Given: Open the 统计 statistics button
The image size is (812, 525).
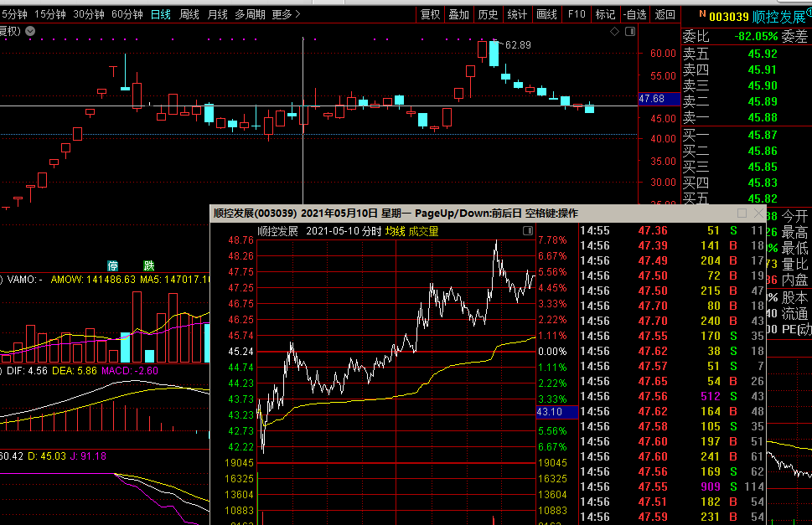Looking at the screenshot, I should pyautogui.click(x=517, y=14).
